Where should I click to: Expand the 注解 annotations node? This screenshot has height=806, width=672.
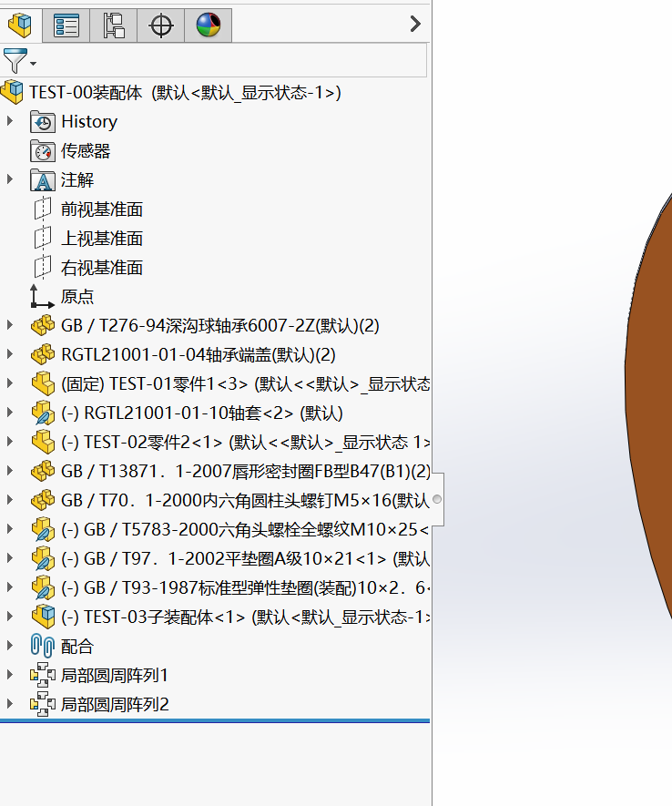10,179
